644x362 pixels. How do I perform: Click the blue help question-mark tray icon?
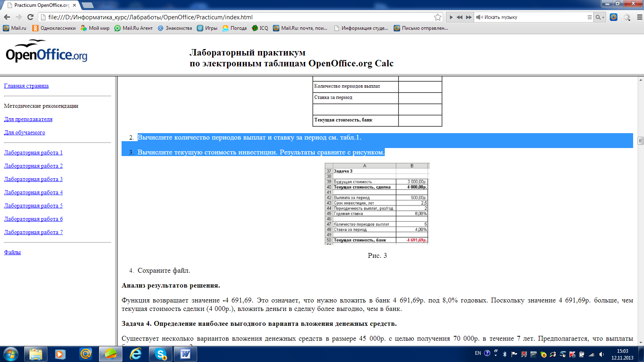[487, 353]
